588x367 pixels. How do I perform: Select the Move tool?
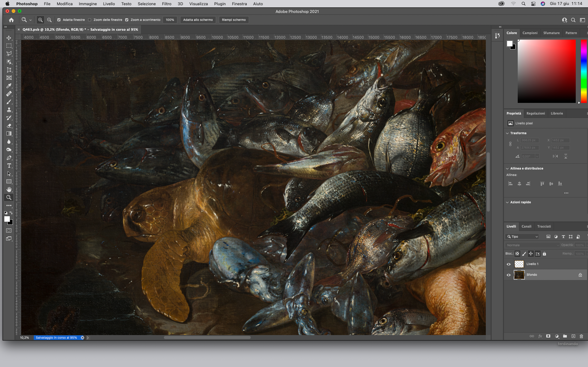tap(9, 38)
